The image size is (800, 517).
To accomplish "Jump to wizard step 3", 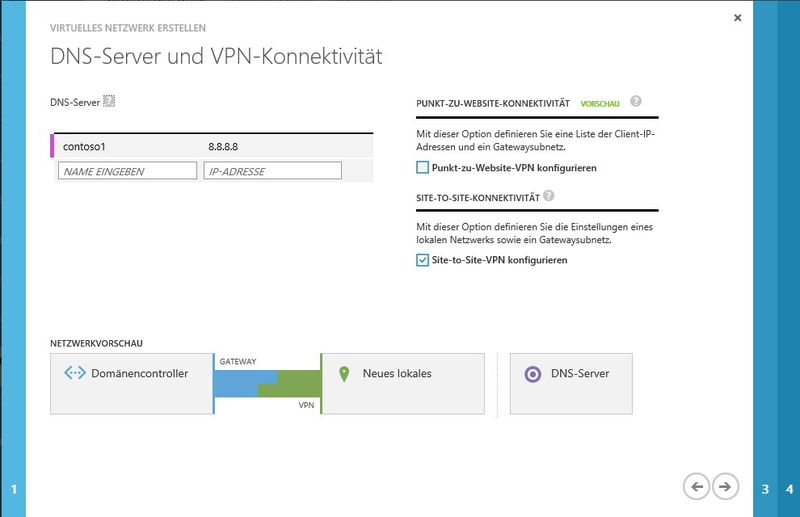I will pyautogui.click(x=765, y=489).
